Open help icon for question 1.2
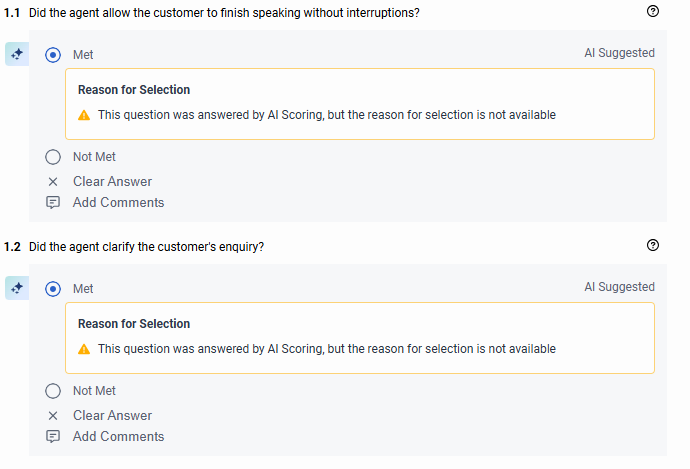The image size is (690, 469). click(x=653, y=245)
